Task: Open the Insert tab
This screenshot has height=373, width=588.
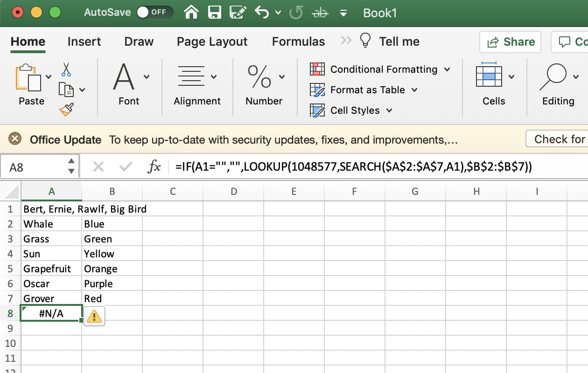Action: 84,41
